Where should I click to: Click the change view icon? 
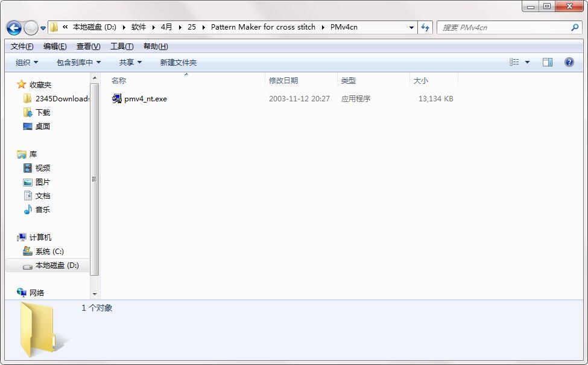(x=514, y=62)
